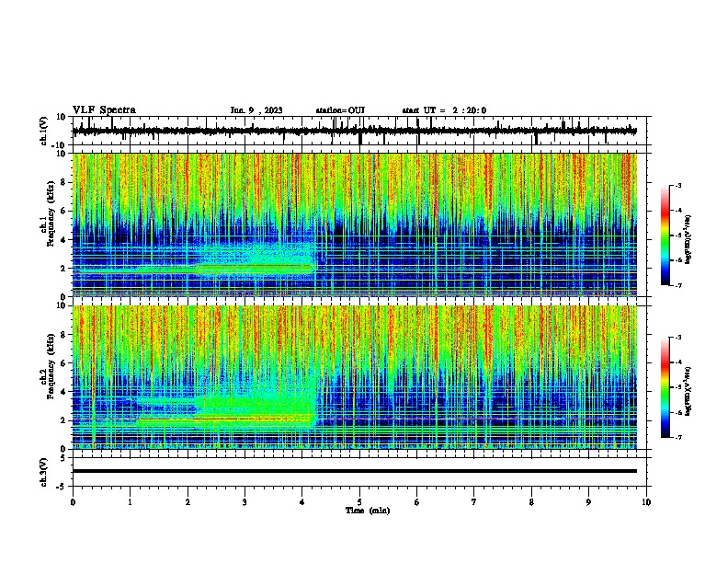
Task: Click the "2" kHz tick on ch.1 spectrogram axis
Action: [64, 269]
